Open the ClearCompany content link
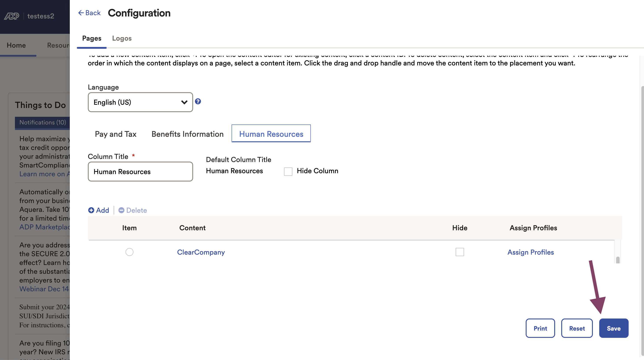The image size is (644, 360). (x=201, y=252)
